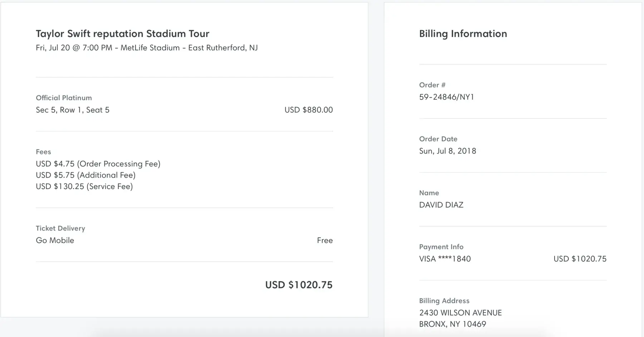
Task: Click the USD $880.00 ticket price
Action: pyautogui.click(x=308, y=110)
